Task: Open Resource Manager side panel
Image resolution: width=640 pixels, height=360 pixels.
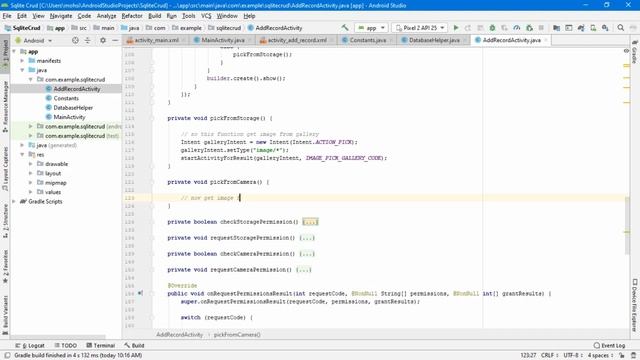Action: [5, 106]
